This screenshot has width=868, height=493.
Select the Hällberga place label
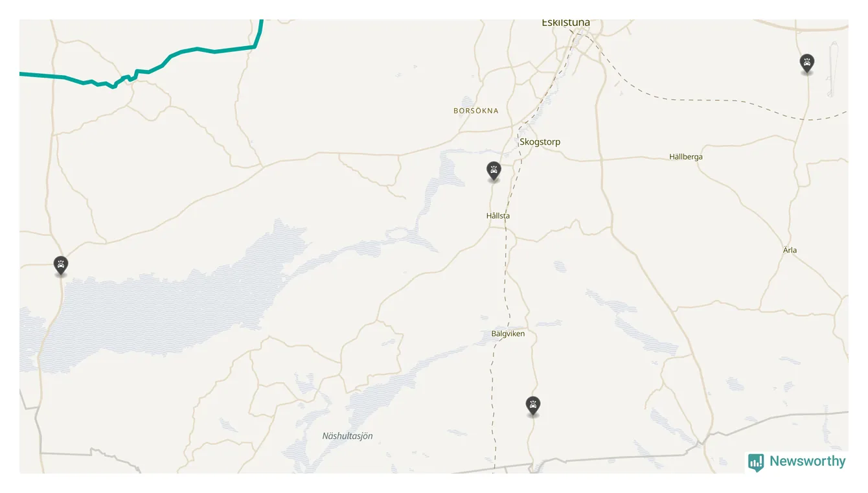[686, 157]
